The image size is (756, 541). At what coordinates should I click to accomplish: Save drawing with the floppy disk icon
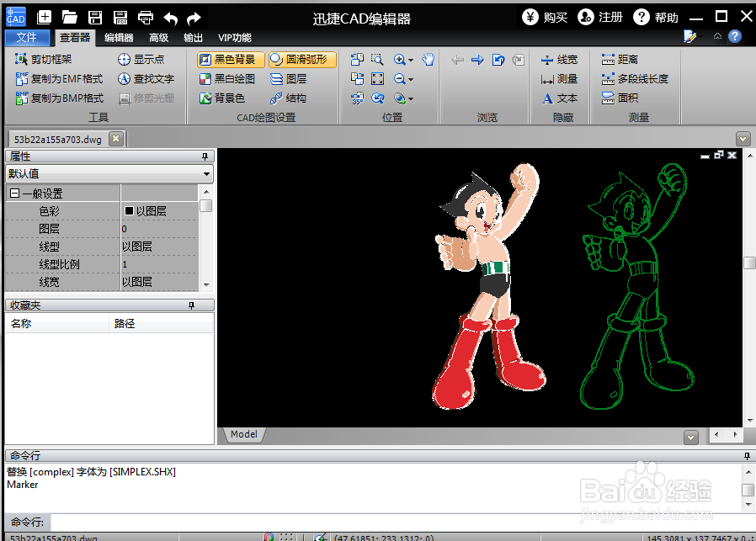pos(95,18)
